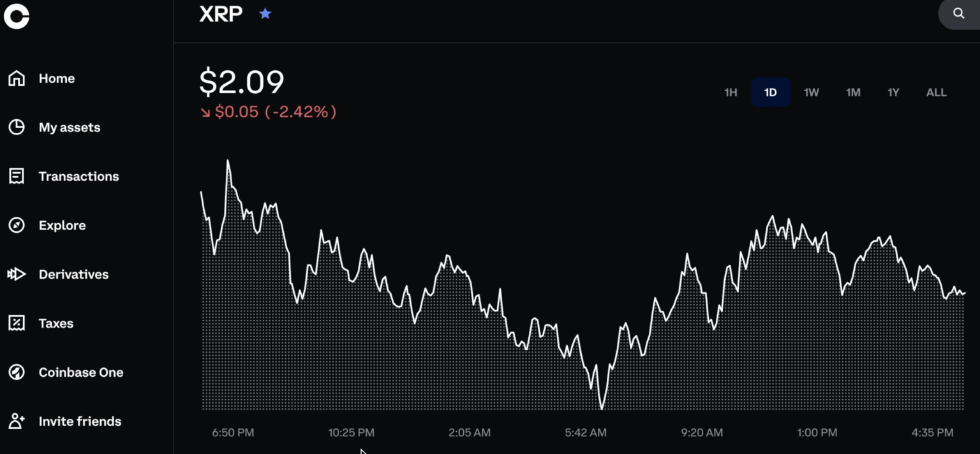Click the Invite friends person icon
Screen dimensions: 980x454
[17, 421]
